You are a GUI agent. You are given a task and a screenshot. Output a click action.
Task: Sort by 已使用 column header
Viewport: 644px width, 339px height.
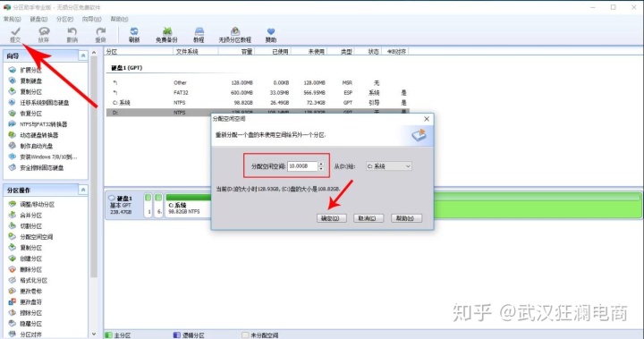pyautogui.click(x=273, y=51)
